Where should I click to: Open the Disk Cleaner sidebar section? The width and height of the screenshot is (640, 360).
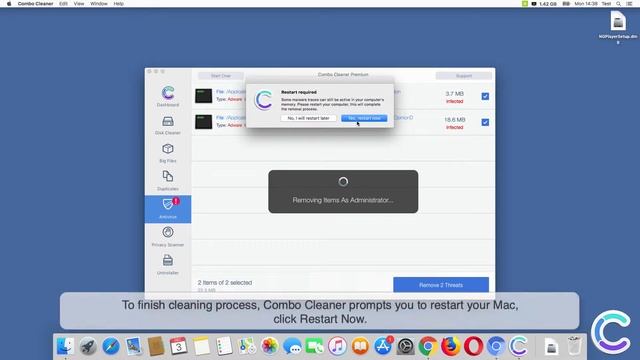click(168, 125)
